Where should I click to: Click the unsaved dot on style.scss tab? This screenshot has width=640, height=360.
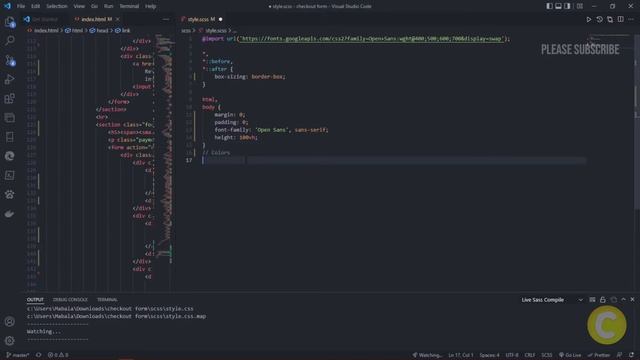click(x=220, y=19)
